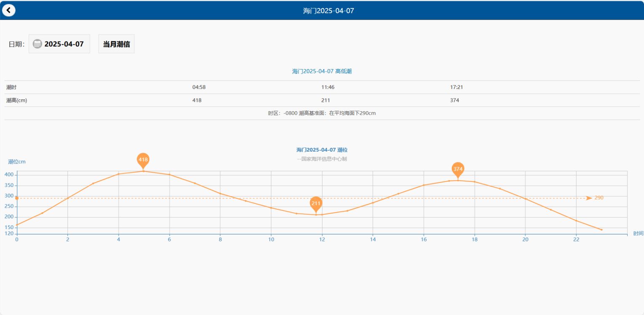Select the 17:21 tide time cell

click(x=457, y=87)
